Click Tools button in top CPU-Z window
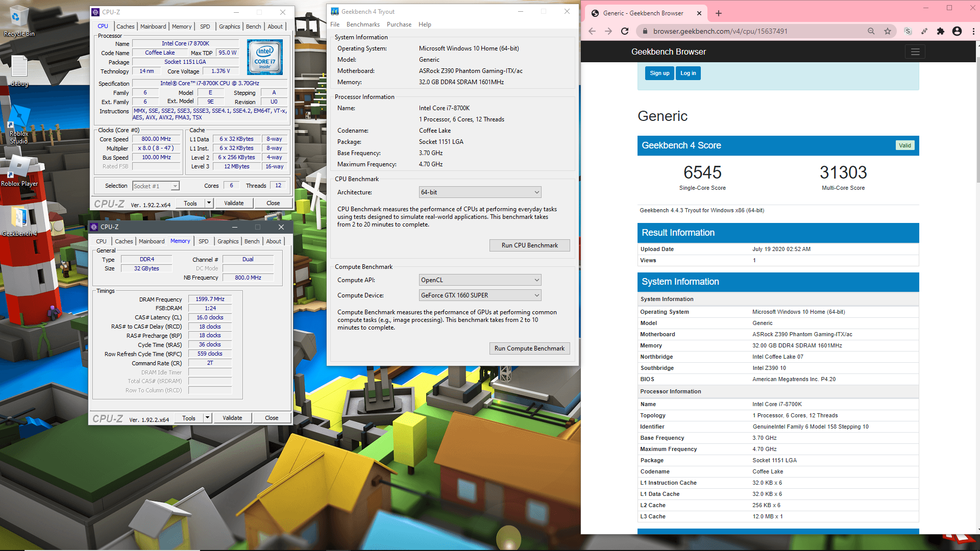 point(190,203)
